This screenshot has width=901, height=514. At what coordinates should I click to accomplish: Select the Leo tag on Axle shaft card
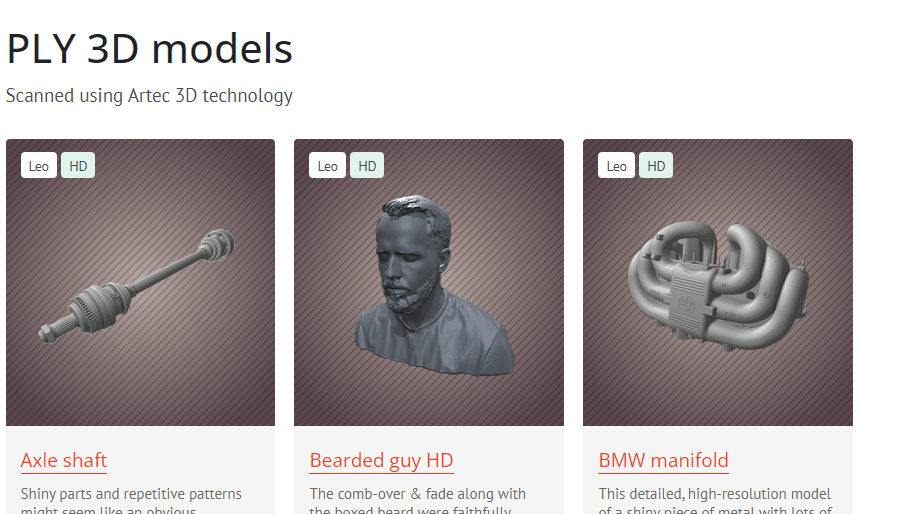(x=39, y=165)
